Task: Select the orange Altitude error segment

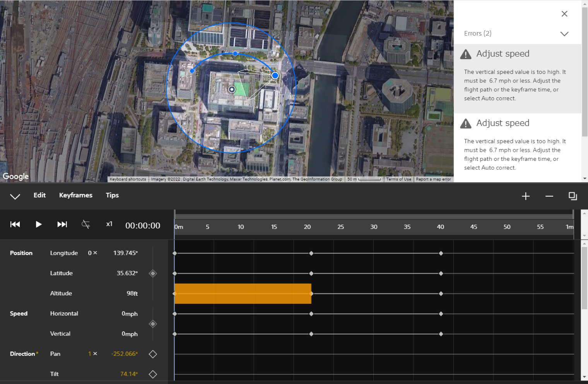Action: (x=243, y=293)
